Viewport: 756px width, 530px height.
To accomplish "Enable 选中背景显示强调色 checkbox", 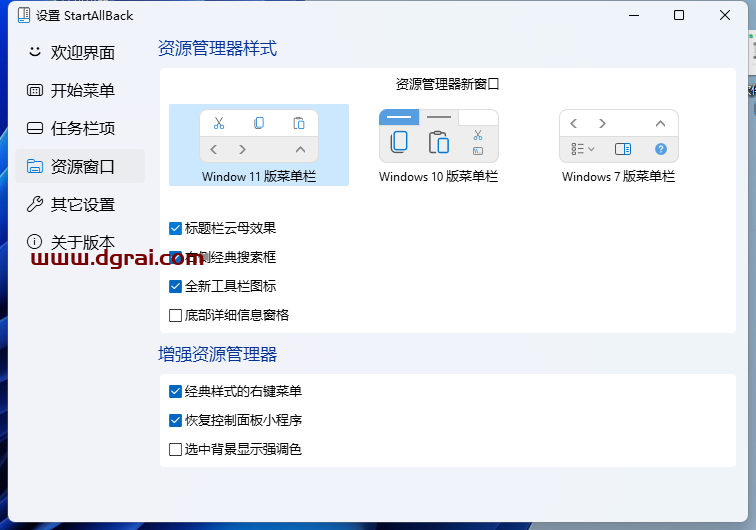I will [176, 449].
